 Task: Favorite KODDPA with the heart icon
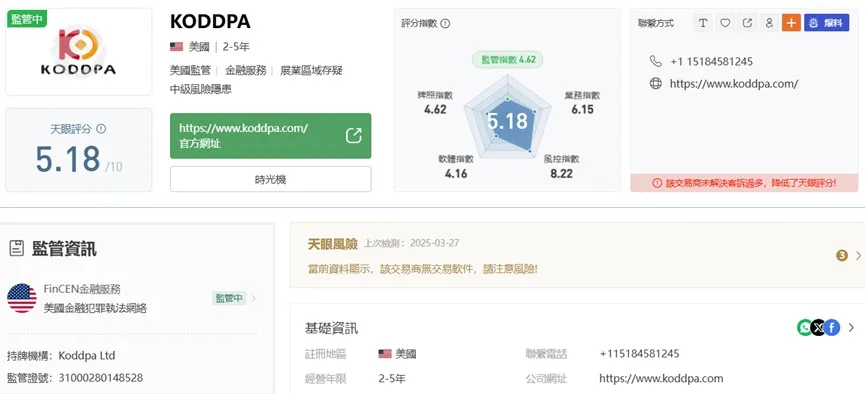click(x=725, y=23)
